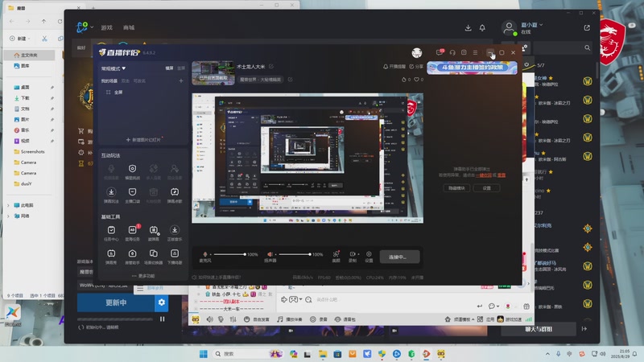Click the 麦克风 volume slider handle
The height and width of the screenshot is (362, 644).
pos(245,254)
